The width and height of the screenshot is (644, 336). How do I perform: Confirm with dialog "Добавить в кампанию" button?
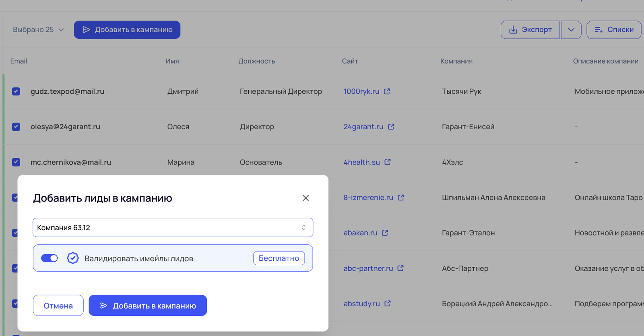[148, 306]
